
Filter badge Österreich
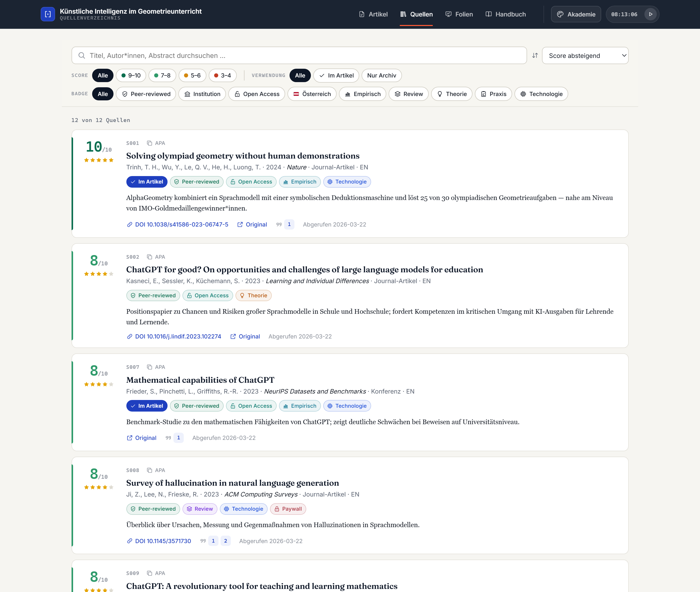pos(312,94)
